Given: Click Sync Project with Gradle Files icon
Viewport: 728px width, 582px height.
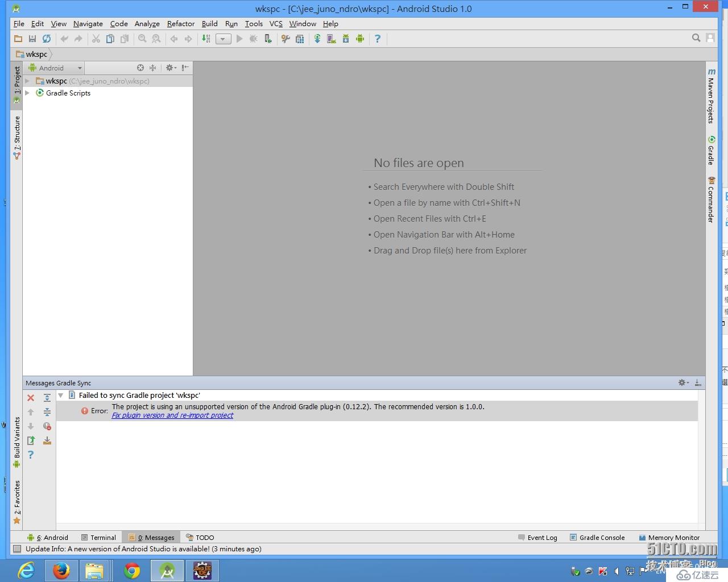Looking at the screenshot, I should click(317, 39).
